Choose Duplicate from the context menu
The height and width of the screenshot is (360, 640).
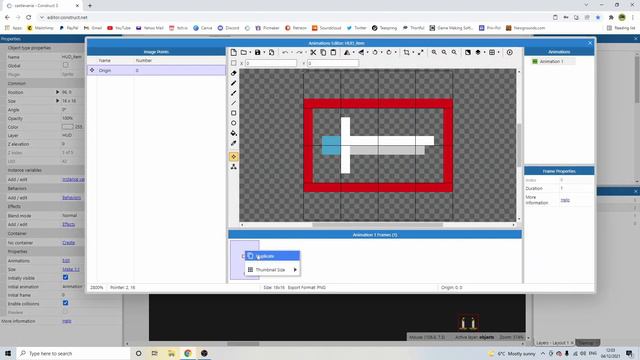(273, 256)
